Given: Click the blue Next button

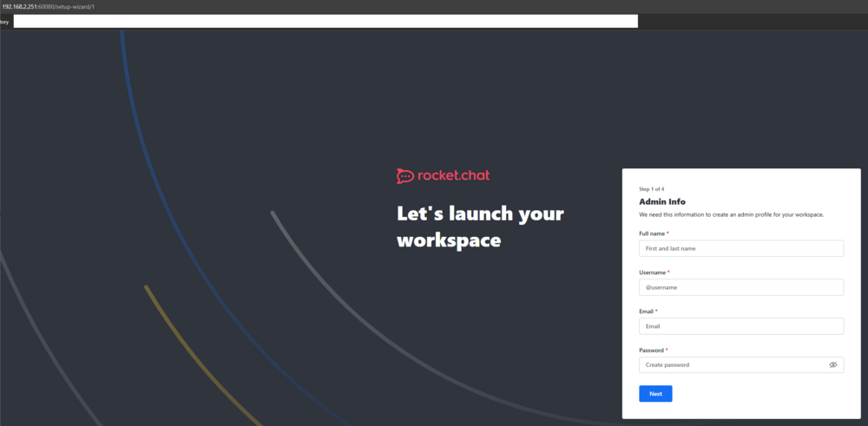Looking at the screenshot, I should (x=655, y=393).
